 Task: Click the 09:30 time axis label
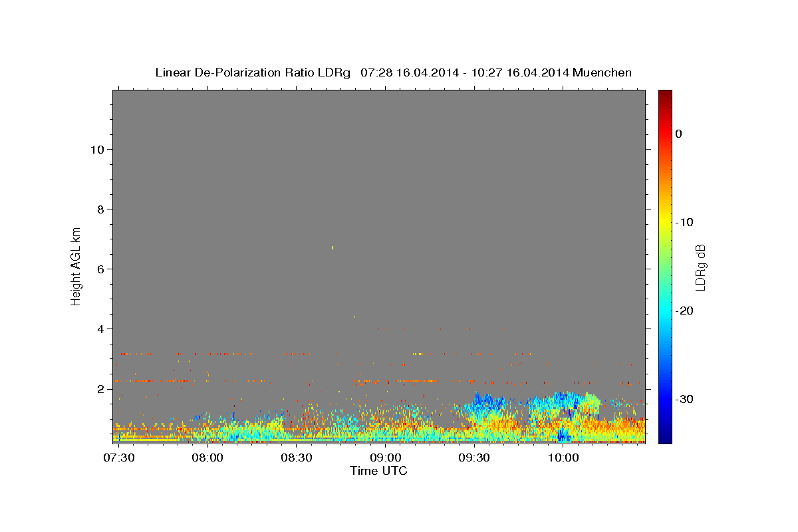click(474, 459)
